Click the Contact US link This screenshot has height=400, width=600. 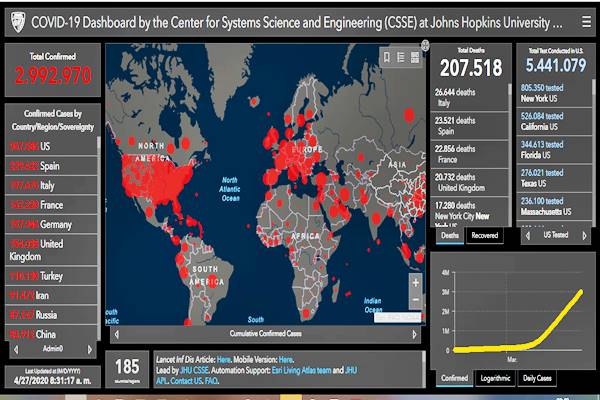(x=186, y=381)
